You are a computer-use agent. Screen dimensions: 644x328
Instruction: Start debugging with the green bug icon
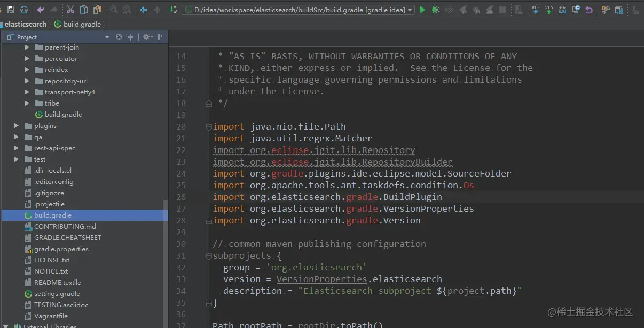436,10
